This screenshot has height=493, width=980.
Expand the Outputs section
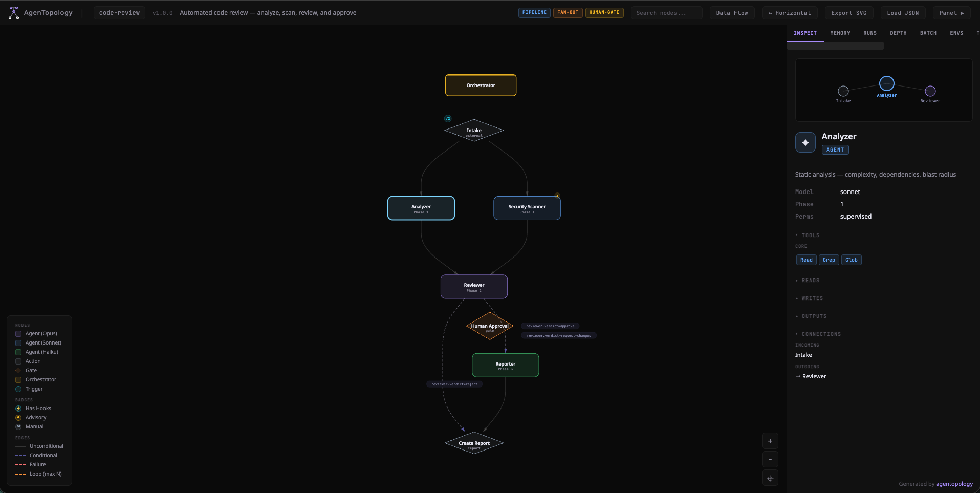tap(811, 316)
